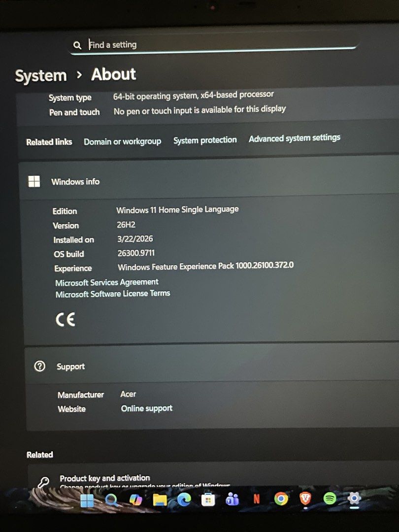Click the OS build label
The width and height of the screenshot is (399, 532).
(x=69, y=254)
